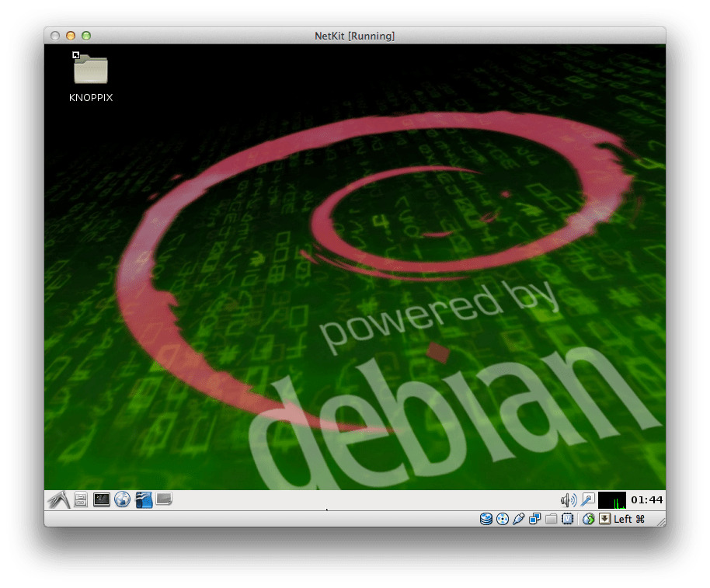Open the KNOPPIX desktop folder
Image resolution: width=710 pixels, height=588 pixels.
point(91,77)
